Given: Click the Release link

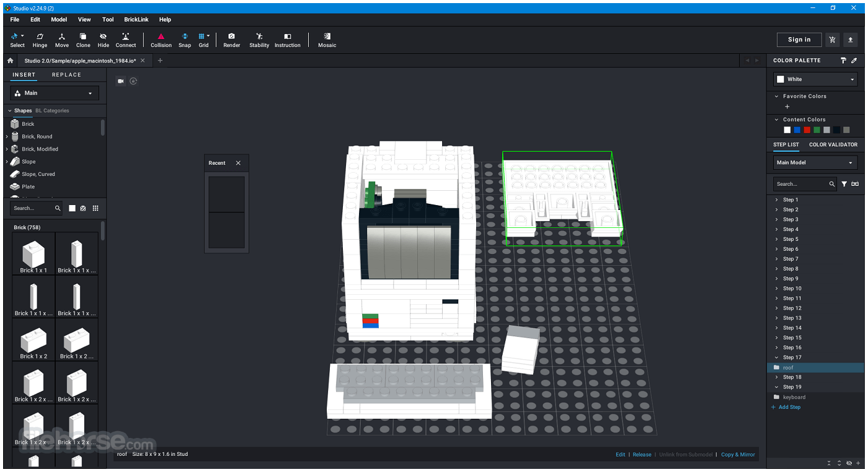Looking at the screenshot, I should 642,455.
